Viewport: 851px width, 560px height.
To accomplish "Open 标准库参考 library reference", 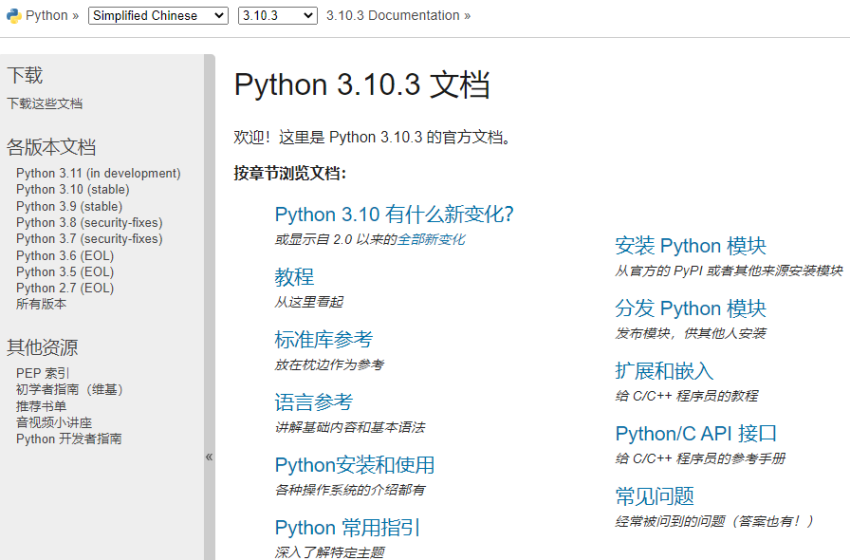I will pos(323,340).
